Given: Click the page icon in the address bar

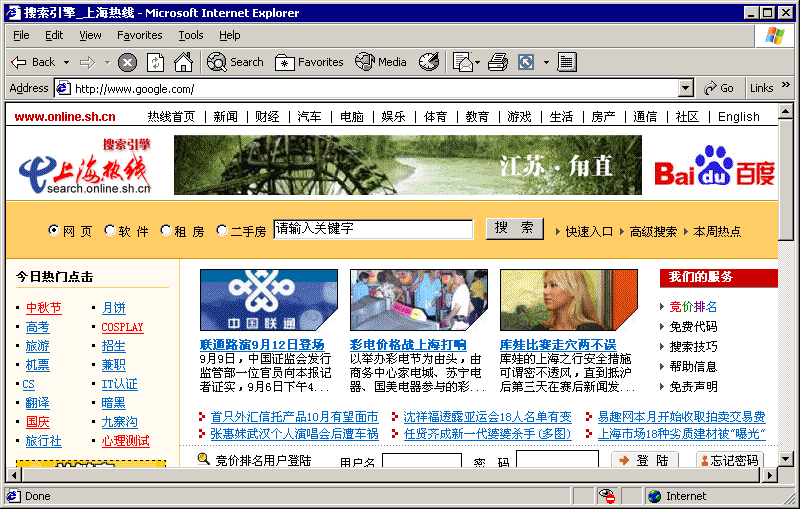Looking at the screenshot, I should click(x=63, y=88).
